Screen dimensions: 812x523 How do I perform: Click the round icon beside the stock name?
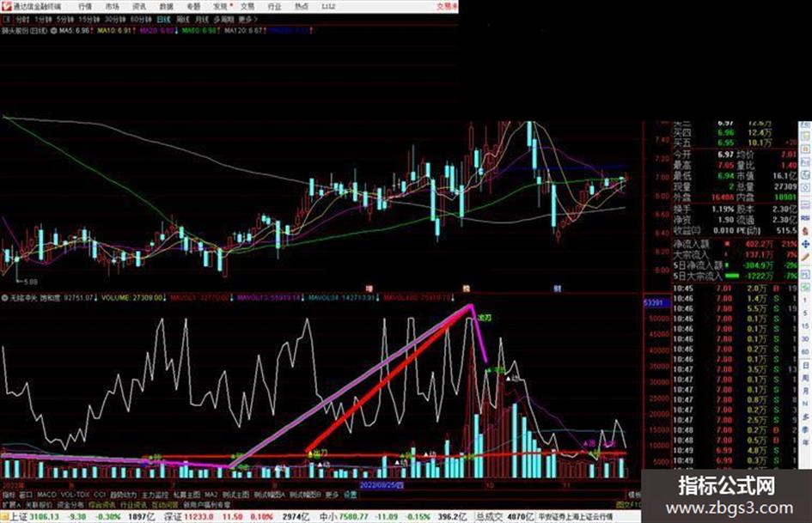[x=53, y=31]
